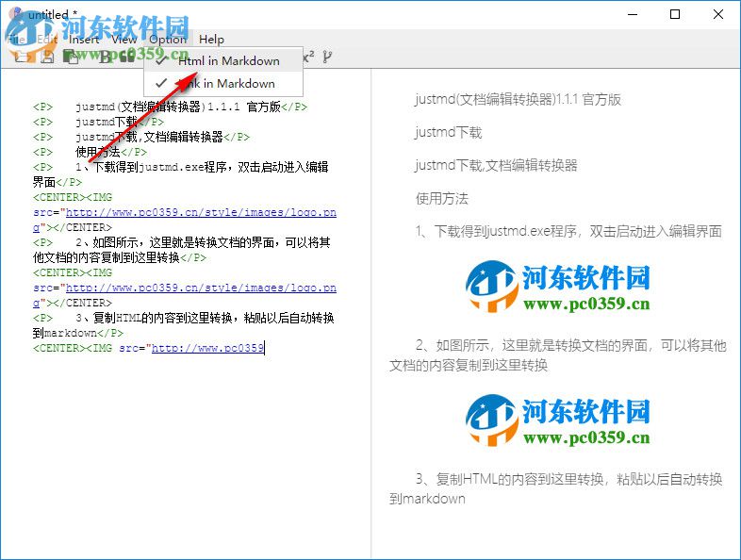Toggle Html in Markdown option
Viewport: 741px width, 560px height.
(x=223, y=61)
